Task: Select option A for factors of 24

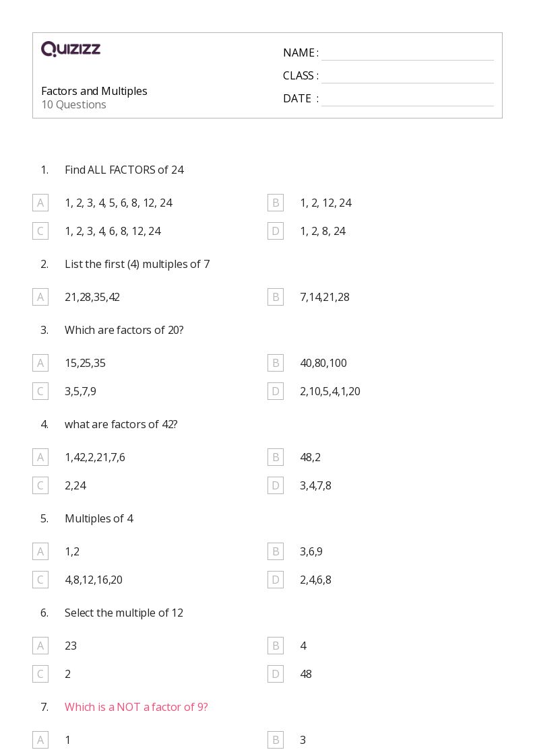Action: (x=40, y=203)
